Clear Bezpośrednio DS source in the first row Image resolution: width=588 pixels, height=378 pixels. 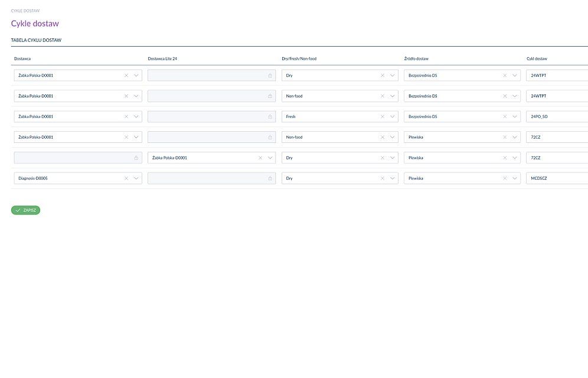pyautogui.click(x=504, y=76)
